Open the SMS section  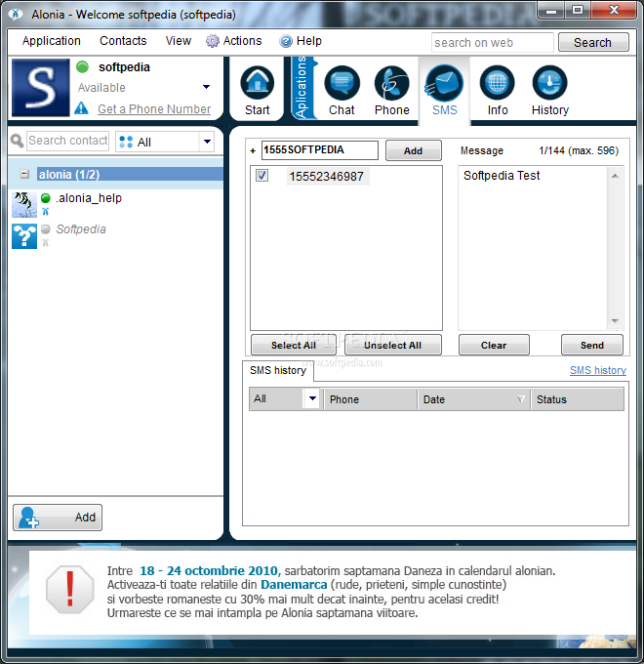coord(444,91)
